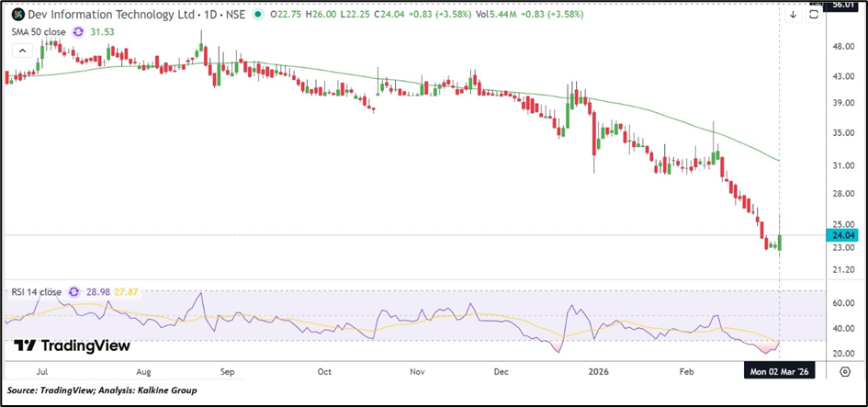Click the fullscreen frame icon at top right

coord(813,15)
